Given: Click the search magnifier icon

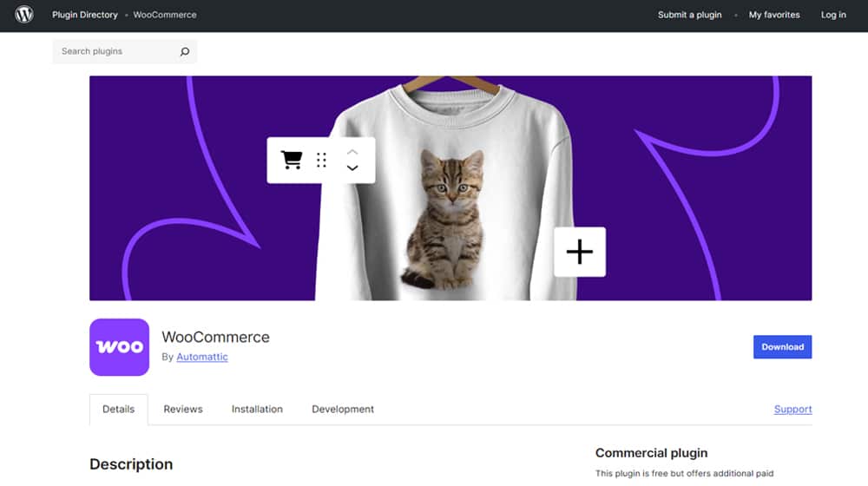Looking at the screenshot, I should [x=184, y=52].
